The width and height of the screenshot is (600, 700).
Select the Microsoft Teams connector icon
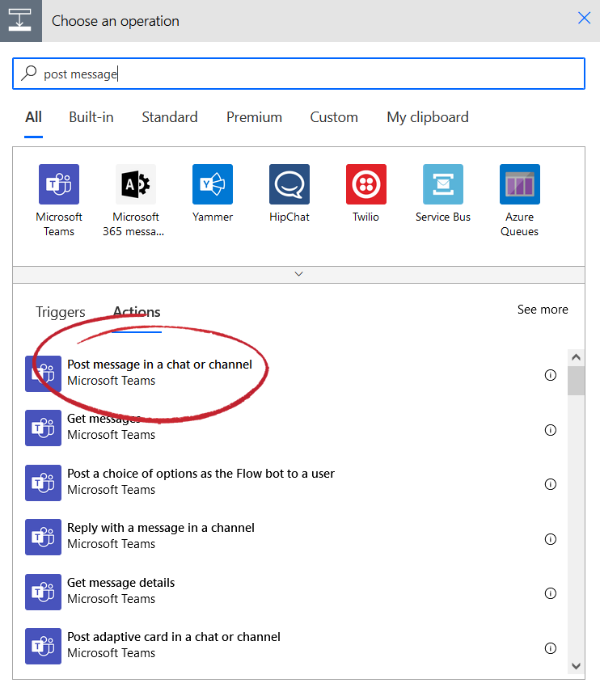59,184
